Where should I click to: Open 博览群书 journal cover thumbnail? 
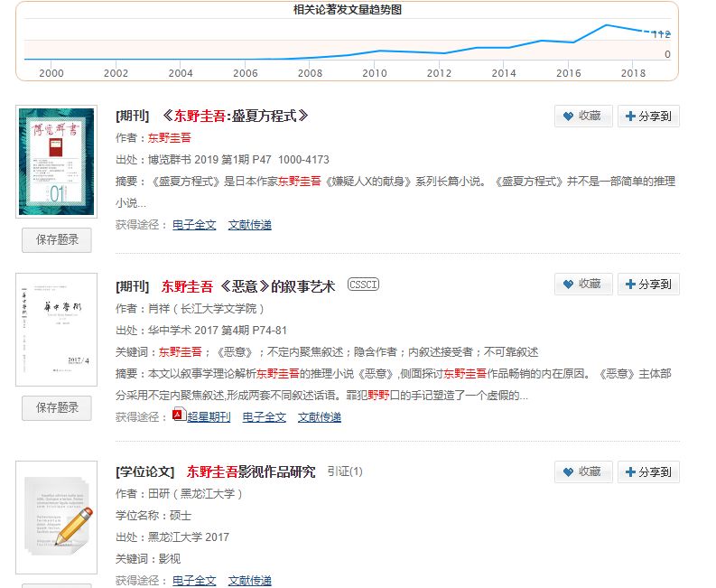(x=57, y=162)
